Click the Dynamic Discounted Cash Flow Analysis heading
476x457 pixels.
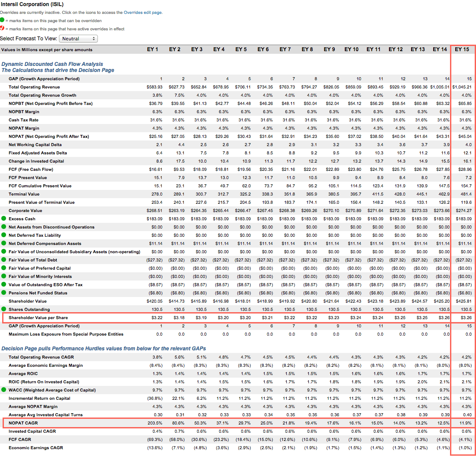click(52, 64)
